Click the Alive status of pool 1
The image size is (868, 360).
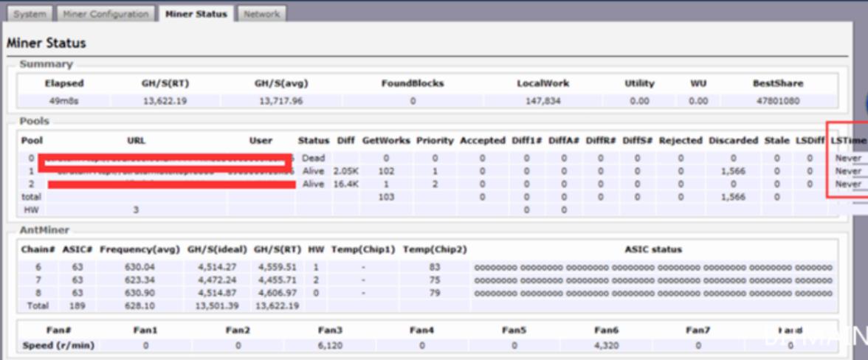313,171
